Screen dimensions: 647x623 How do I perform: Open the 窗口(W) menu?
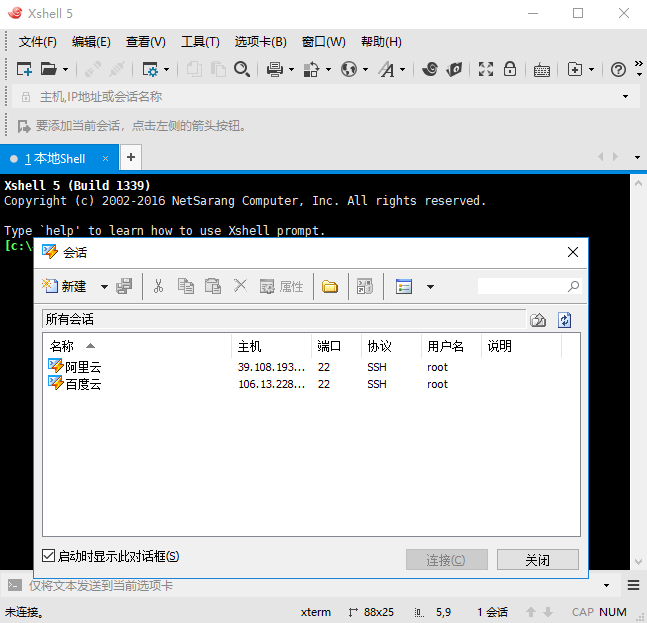click(x=324, y=42)
